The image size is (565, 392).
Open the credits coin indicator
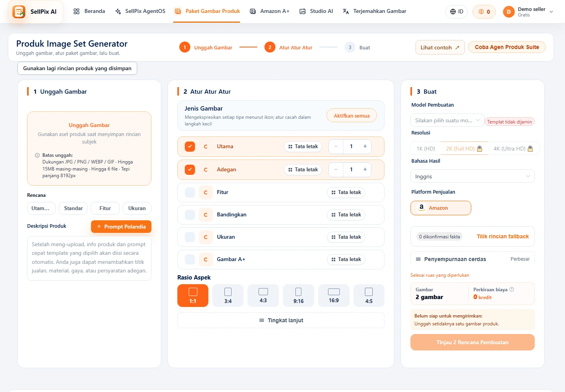(x=484, y=12)
